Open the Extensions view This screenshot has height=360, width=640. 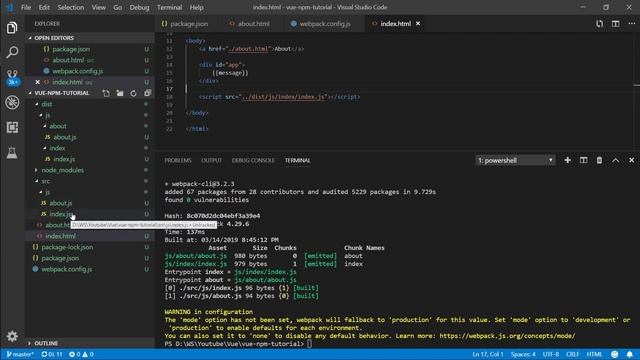tap(12, 127)
